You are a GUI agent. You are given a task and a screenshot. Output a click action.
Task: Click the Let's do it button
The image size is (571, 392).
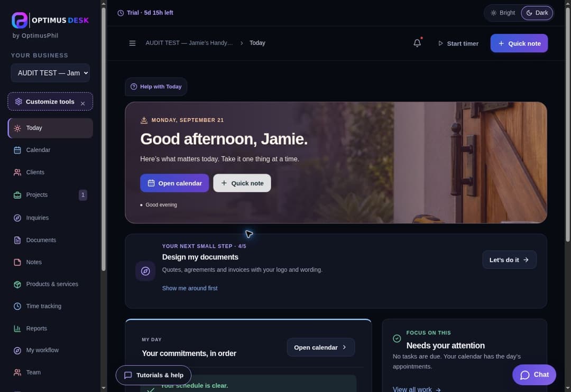(509, 260)
